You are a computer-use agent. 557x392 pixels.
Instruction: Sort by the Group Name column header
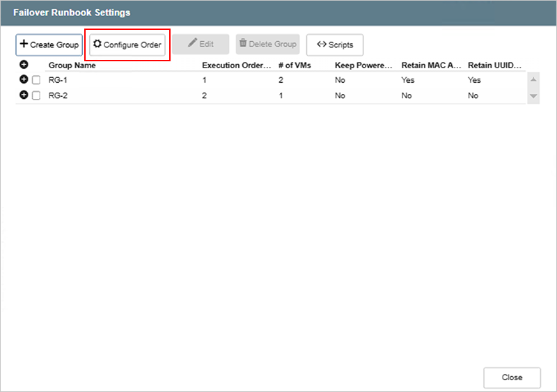coord(72,65)
